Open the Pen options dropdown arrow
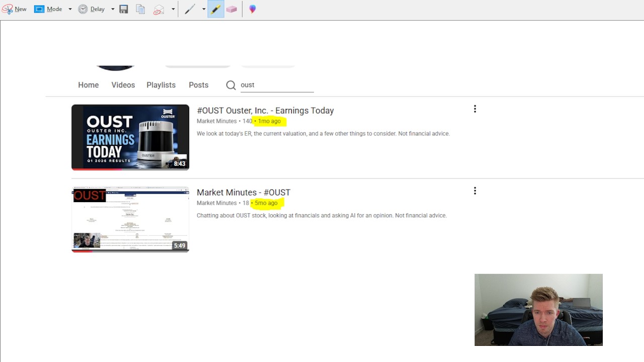644x362 pixels. [204, 9]
